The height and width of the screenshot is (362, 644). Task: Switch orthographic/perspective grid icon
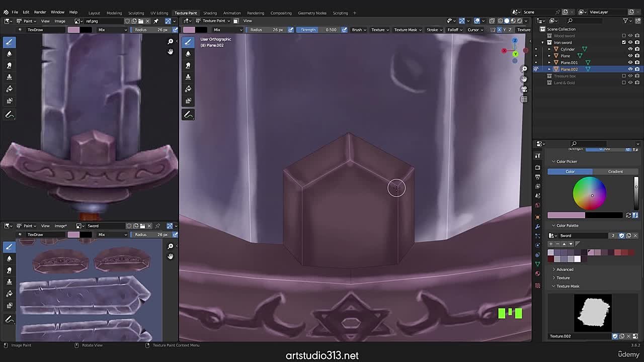click(x=524, y=99)
